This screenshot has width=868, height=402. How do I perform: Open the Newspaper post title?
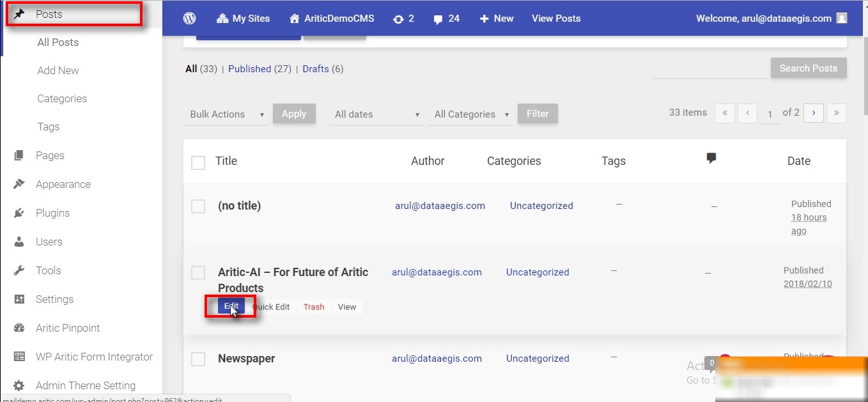(247, 359)
